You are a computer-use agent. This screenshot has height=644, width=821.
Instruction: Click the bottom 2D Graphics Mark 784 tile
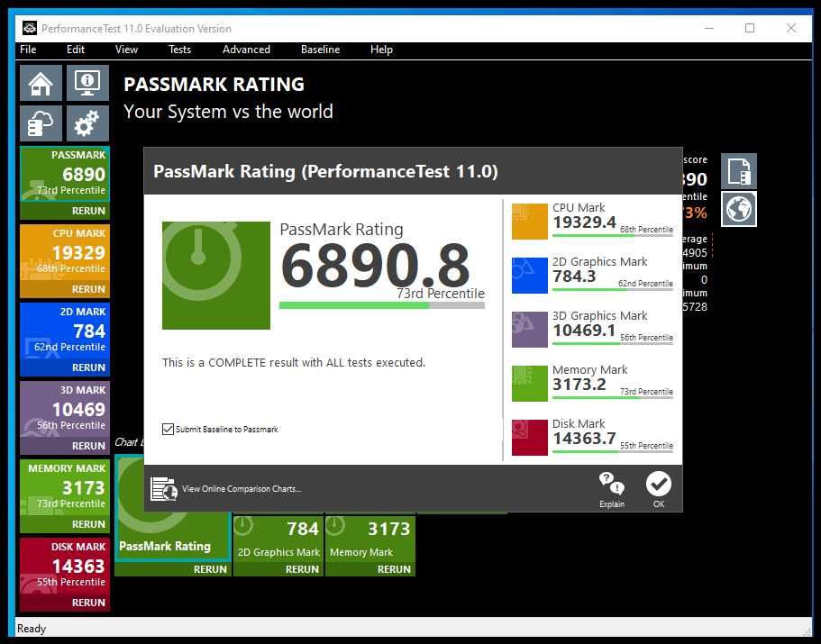pos(278,539)
